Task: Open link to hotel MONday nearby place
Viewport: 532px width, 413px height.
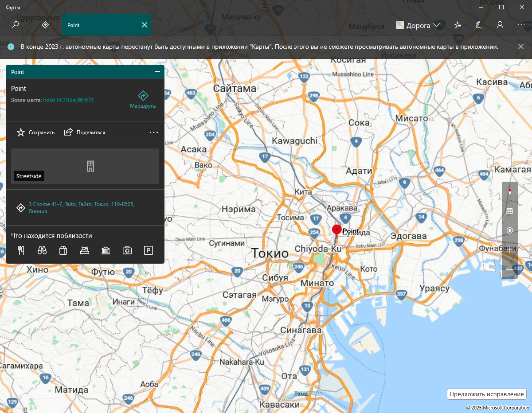Action: pyautogui.click(x=68, y=100)
